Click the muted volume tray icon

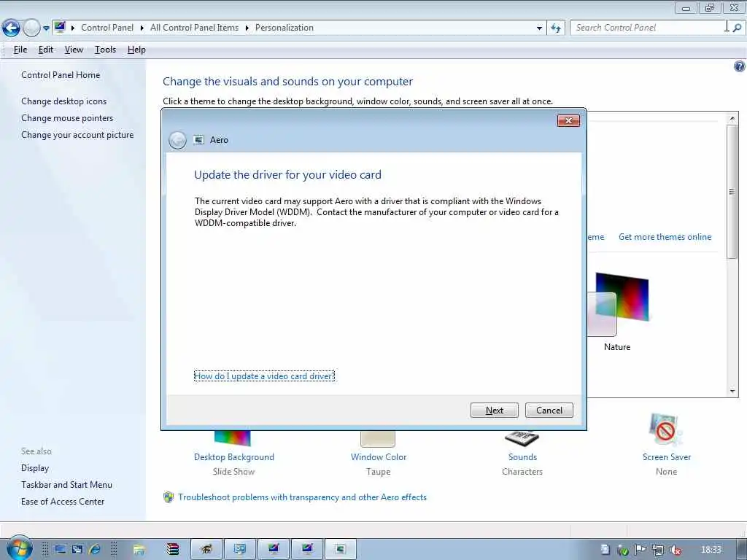coord(676,550)
